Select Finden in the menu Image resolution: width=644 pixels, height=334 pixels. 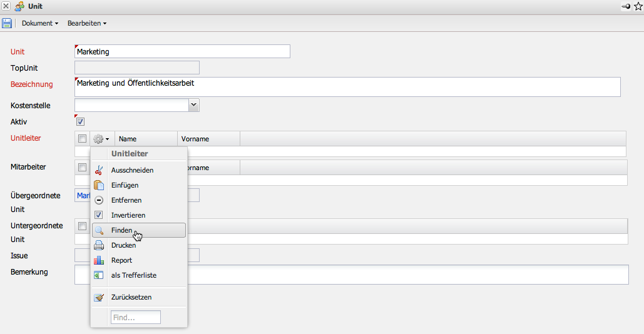point(139,230)
